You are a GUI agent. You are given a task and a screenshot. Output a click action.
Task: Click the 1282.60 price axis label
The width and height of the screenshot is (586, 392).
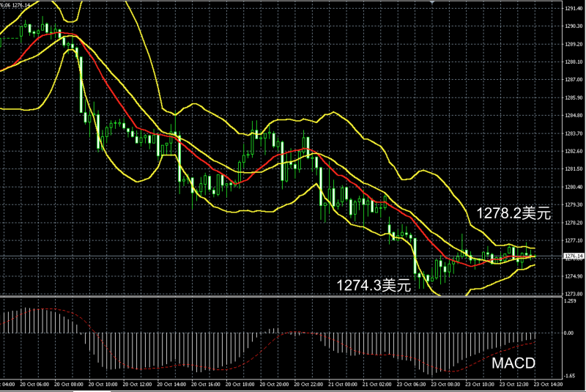coord(573,151)
